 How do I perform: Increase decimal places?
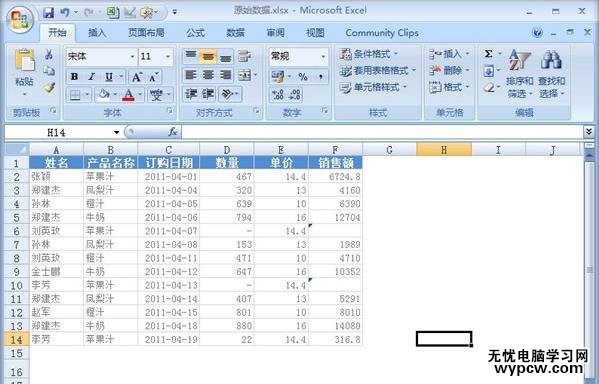coord(278,95)
